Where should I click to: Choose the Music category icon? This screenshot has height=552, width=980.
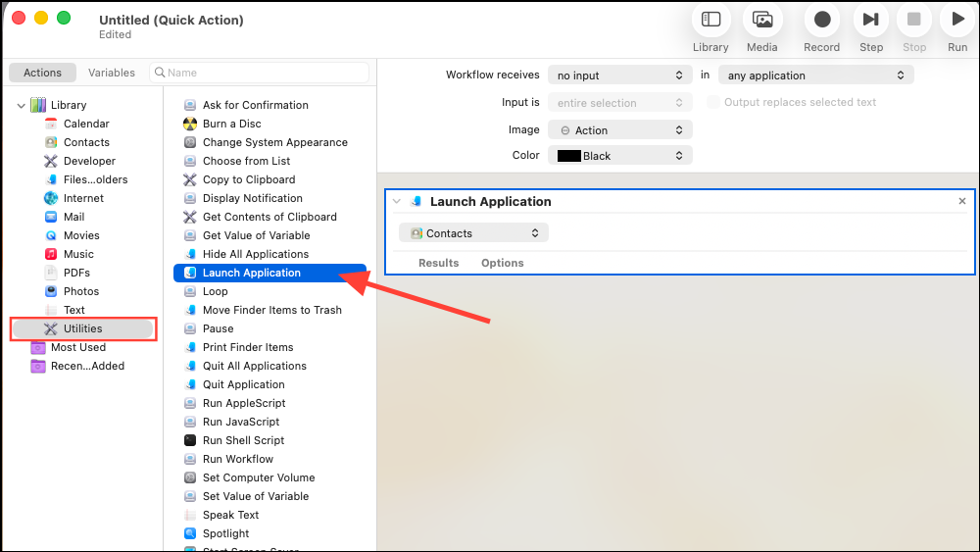point(52,254)
